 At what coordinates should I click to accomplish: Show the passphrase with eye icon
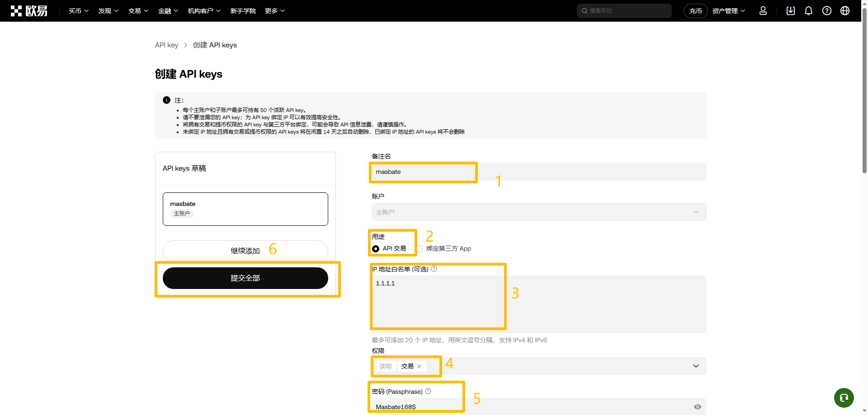point(698,407)
